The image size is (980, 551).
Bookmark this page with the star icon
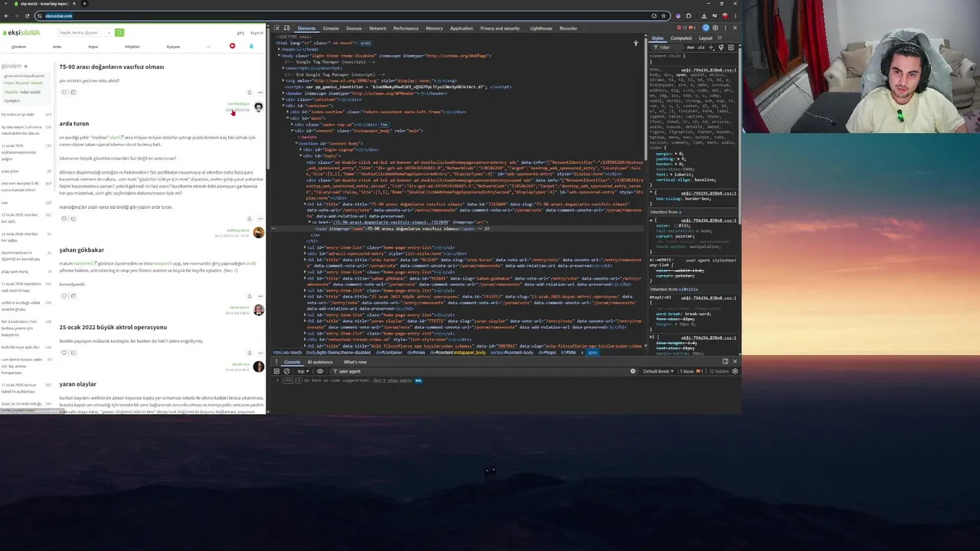(663, 15)
